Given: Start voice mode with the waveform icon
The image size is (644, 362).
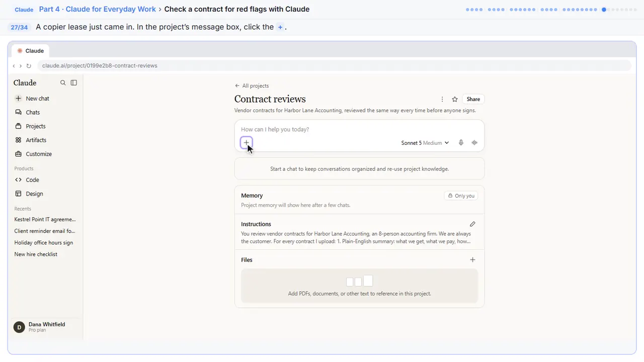Looking at the screenshot, I should pos(474,143).
